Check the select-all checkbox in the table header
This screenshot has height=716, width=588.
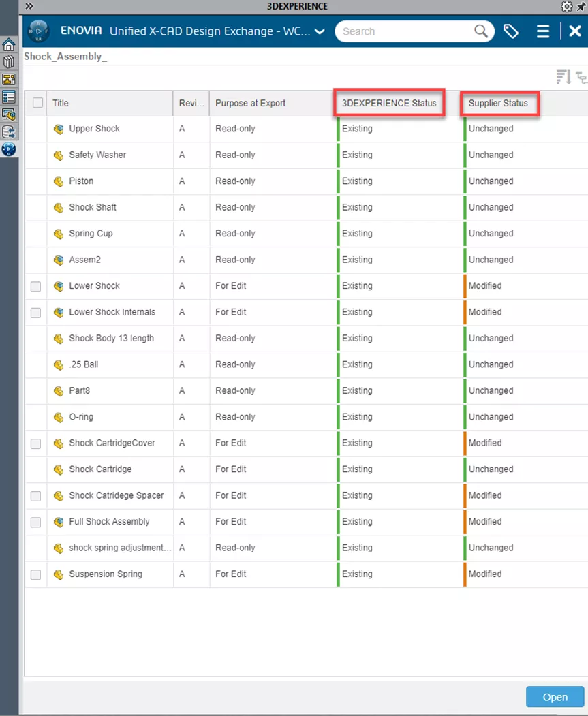click(38, 102)
